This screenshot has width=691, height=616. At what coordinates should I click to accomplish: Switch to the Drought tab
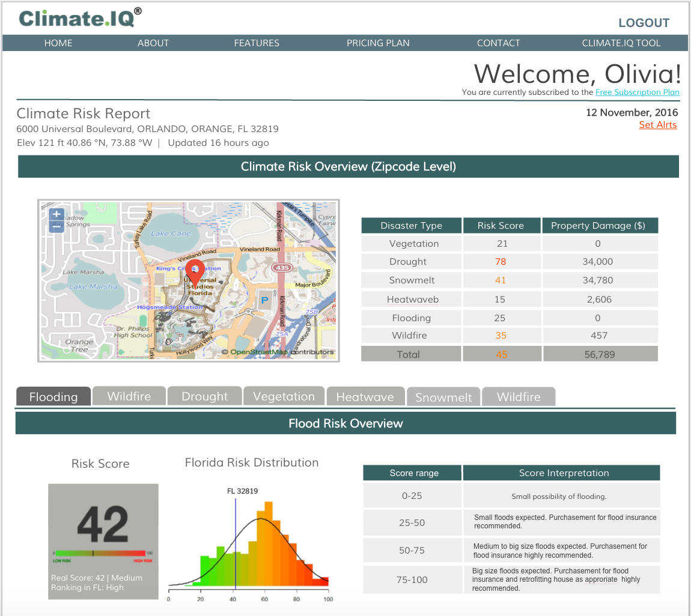point(204,396)
